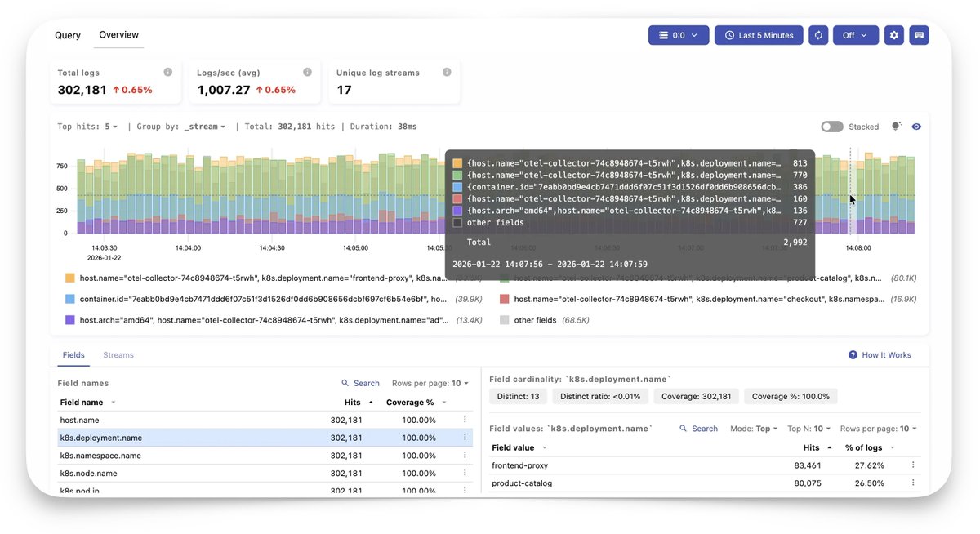Viewport: 980px width, 534px height.
Task: Open the auto-refresh Off dropdown
Action: pyautogui.click(x=856, y=35)
